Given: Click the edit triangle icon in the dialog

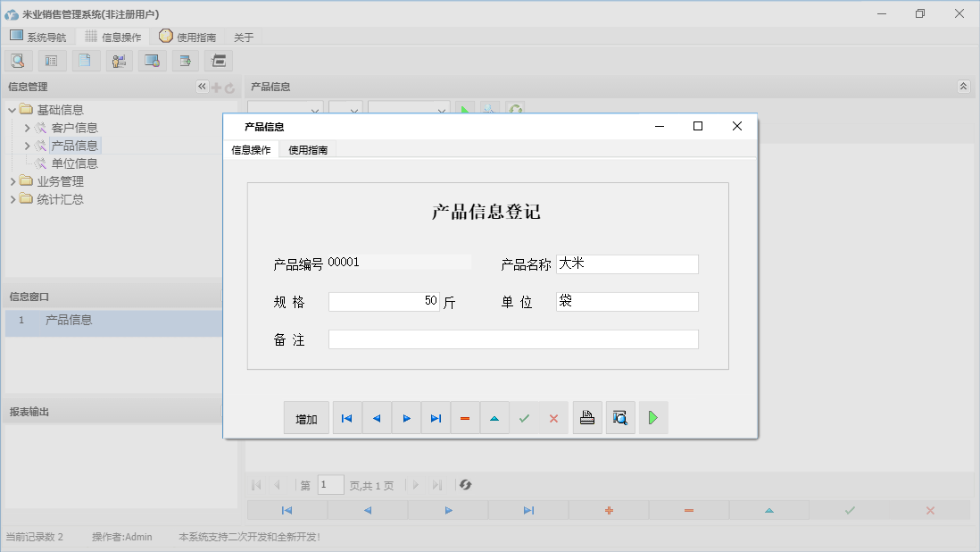Looking at the screenshot, I should [494, 417].
